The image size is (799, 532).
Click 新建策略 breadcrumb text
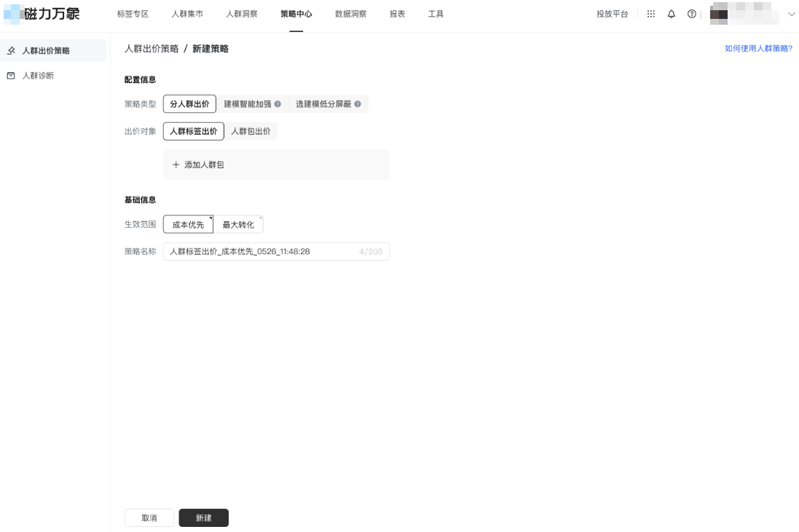tap(210, 49)
